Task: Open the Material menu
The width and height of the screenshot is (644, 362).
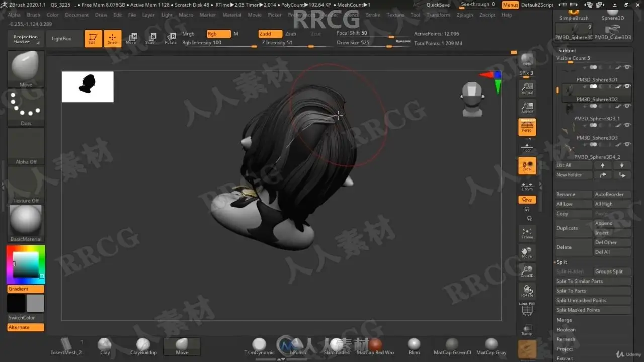Action: (x=232, y=15)
